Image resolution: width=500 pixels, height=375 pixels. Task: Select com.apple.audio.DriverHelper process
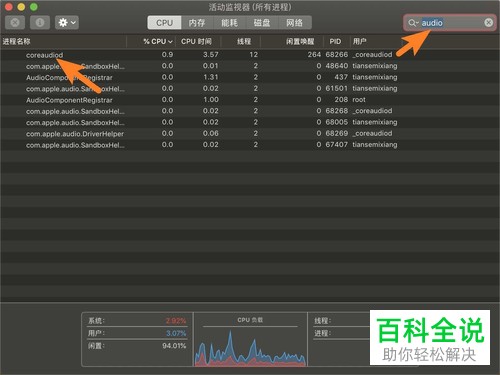point(250,134)
